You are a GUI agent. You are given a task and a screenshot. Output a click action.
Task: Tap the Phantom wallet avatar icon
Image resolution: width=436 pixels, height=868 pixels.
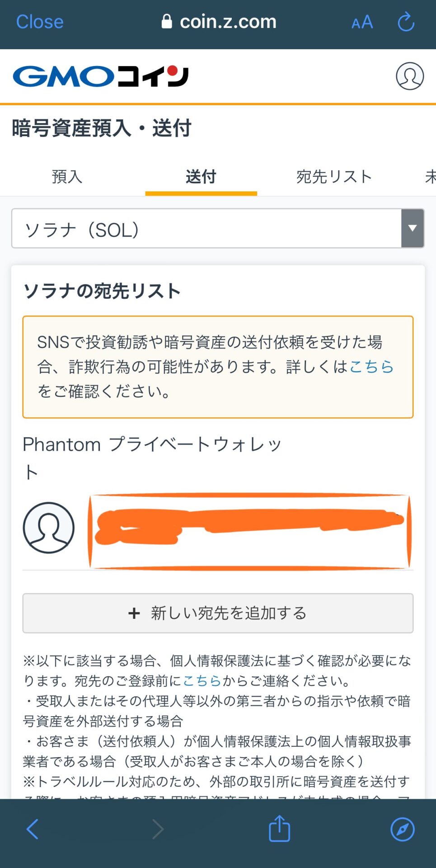tap(49, 529)
